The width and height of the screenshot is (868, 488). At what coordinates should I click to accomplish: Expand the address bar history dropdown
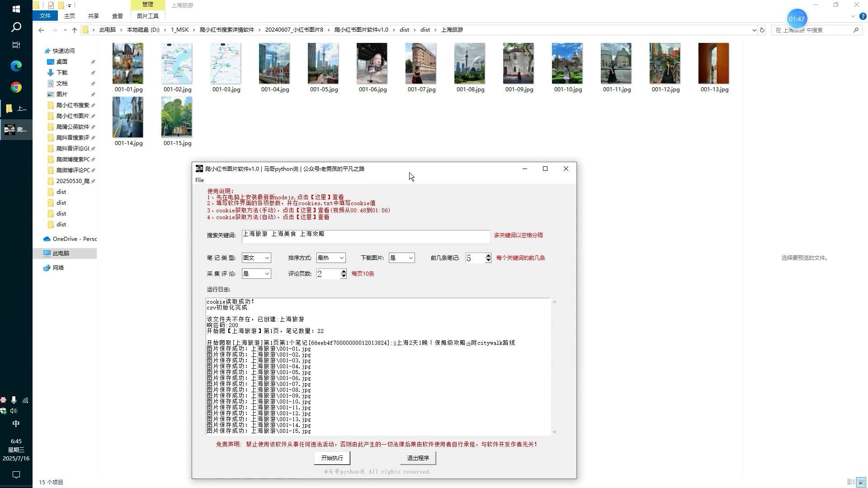(754, 30)
